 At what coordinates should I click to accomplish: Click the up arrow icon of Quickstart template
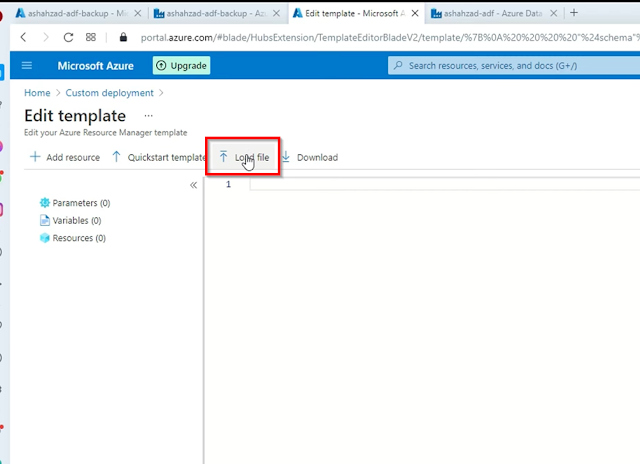(x=116, y=157)
